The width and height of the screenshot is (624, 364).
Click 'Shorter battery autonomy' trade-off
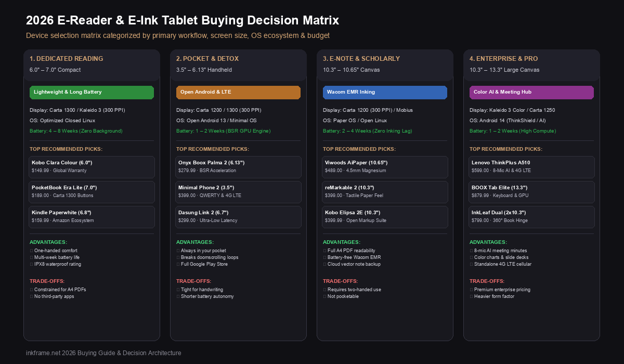point(207,296)
